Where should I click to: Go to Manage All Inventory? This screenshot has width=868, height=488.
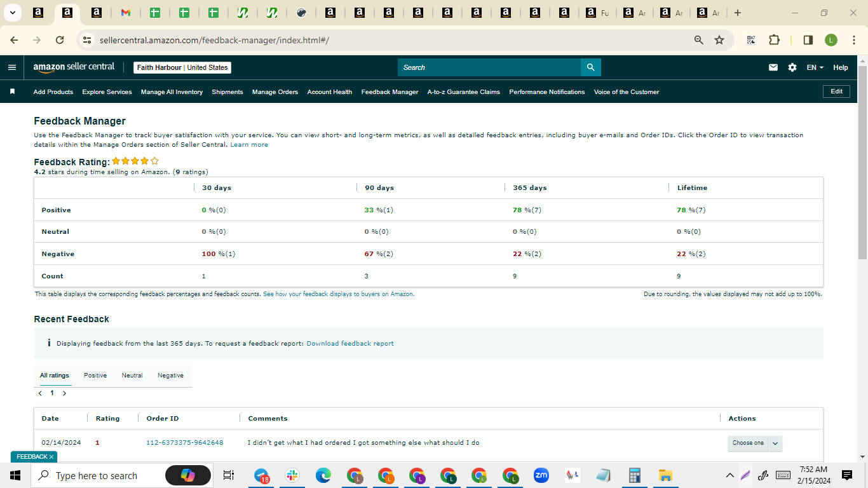click(x=172, y=92)
